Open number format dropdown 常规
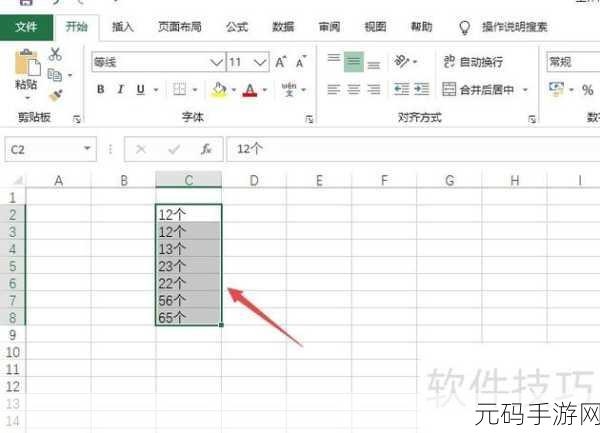The height and width of the screenshot is (433, 600). 573,62
